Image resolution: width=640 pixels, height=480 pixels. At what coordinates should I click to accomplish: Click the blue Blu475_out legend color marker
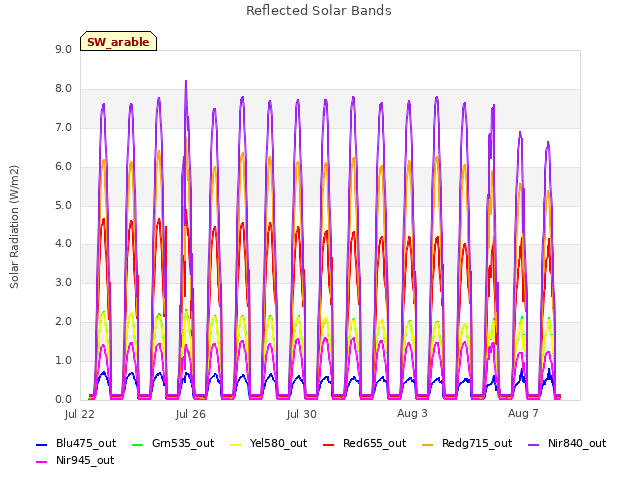(x=42, y=444)
